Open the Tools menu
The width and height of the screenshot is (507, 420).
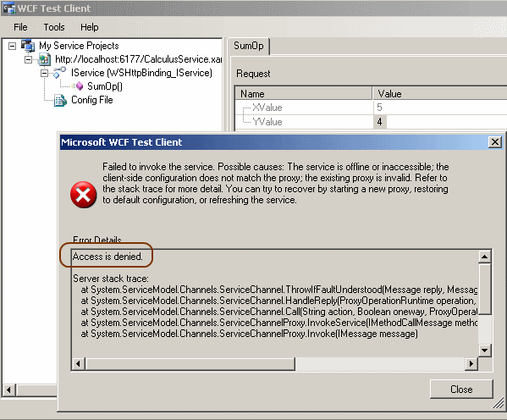point(54,27)
